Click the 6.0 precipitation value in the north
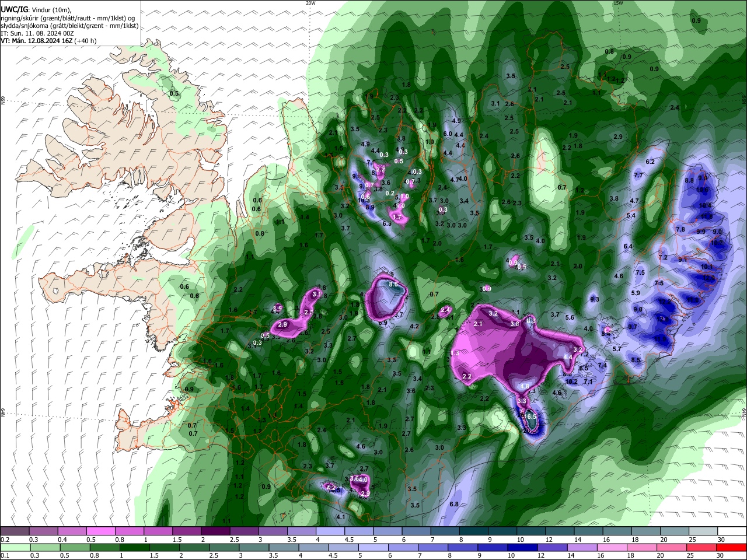 tap(448, 134)
